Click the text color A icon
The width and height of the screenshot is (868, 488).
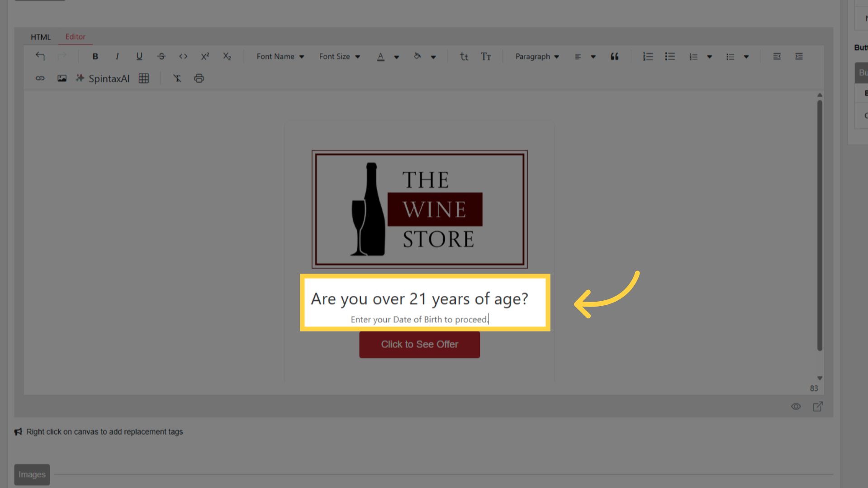pyautogui.click(x=381, y=57)
